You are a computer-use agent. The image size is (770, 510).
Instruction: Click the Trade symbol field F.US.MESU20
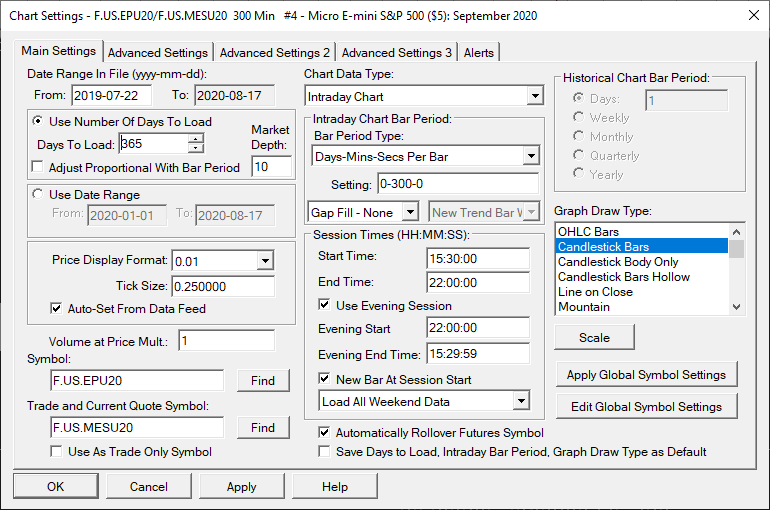coord(137,428)
